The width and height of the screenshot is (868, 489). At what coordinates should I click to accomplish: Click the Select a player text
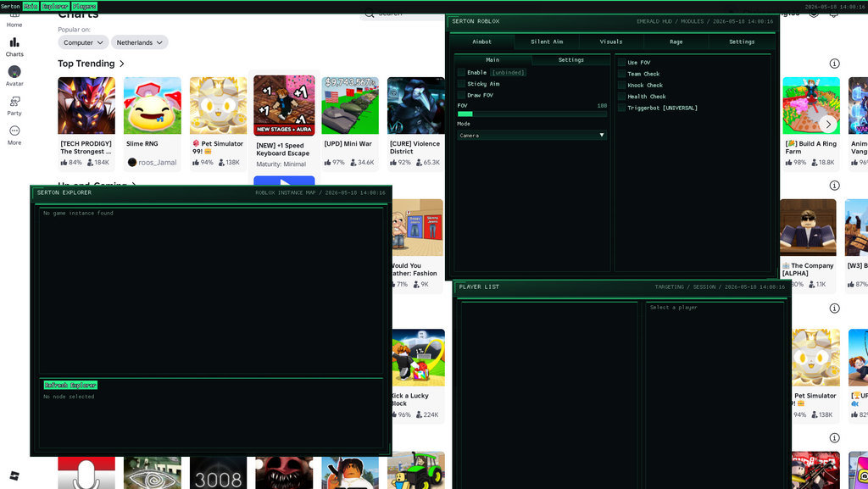tap(673, 307)
